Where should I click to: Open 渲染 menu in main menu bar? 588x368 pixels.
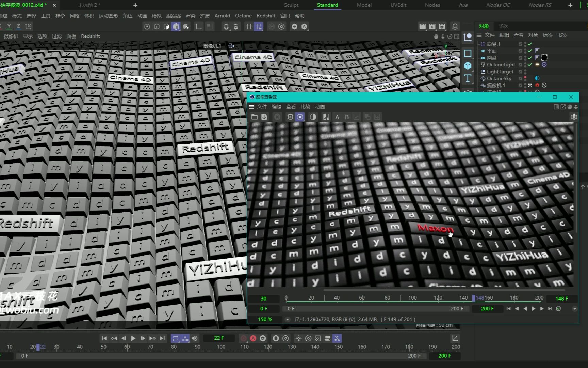tap(191, 16)
